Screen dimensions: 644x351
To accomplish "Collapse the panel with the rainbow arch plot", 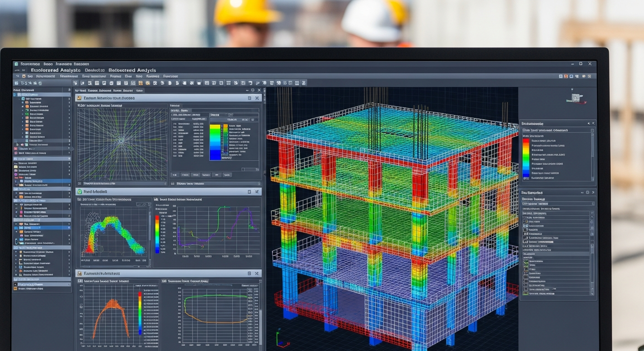I will (249, 192).
